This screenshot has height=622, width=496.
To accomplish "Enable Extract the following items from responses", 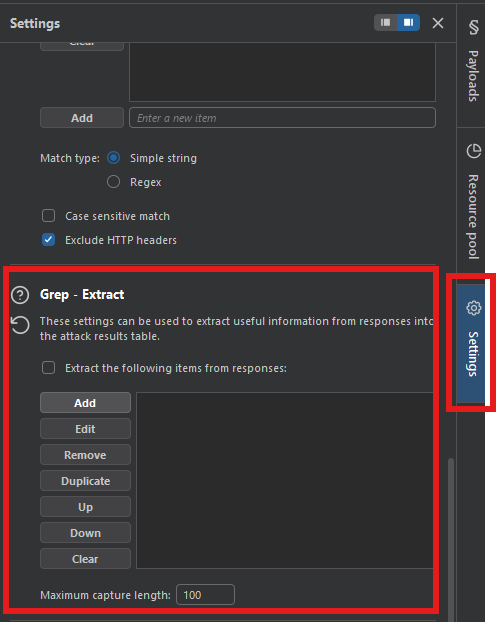I will [x=48, y=368].
